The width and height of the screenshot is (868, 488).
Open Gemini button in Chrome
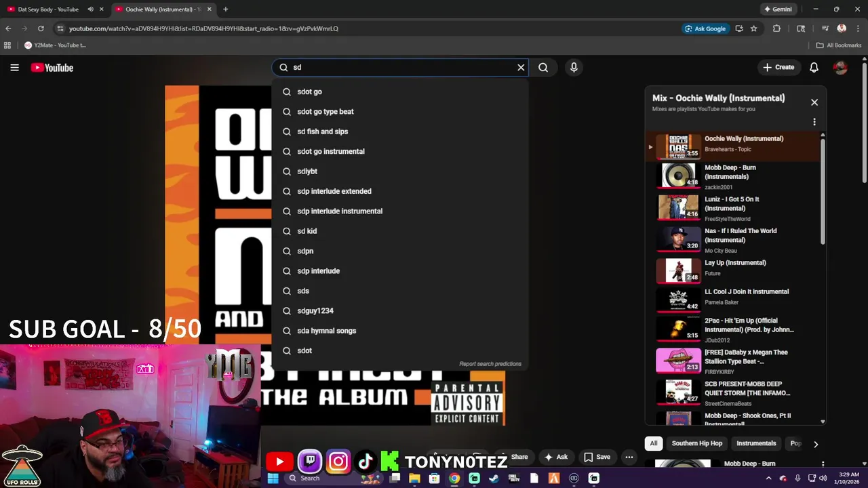click(x=777, y=9)
